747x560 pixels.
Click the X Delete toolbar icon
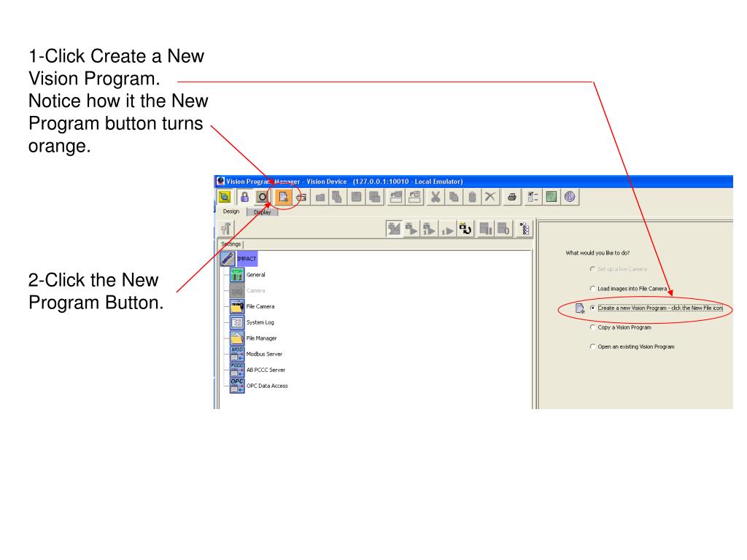pyautogui.click(x=489, y=197)
